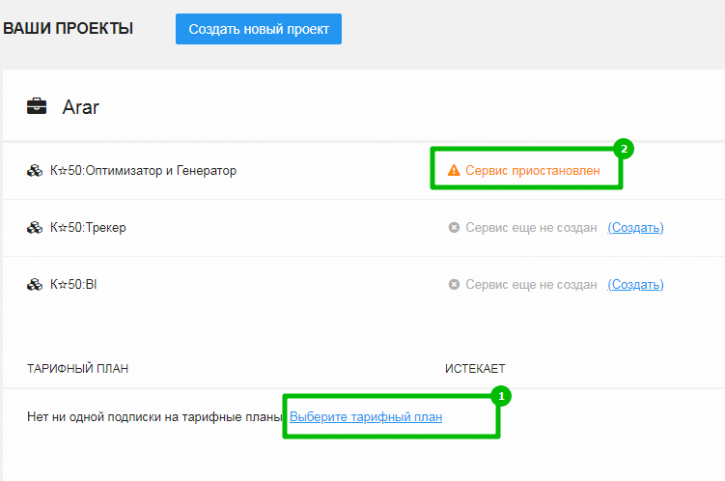
Task: Click cubes icon next to К☆50:Трекер
Action: point(35,228)
